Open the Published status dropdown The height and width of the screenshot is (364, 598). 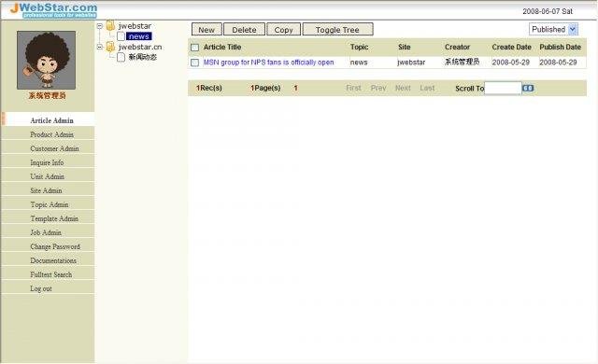tap(553, 29)
